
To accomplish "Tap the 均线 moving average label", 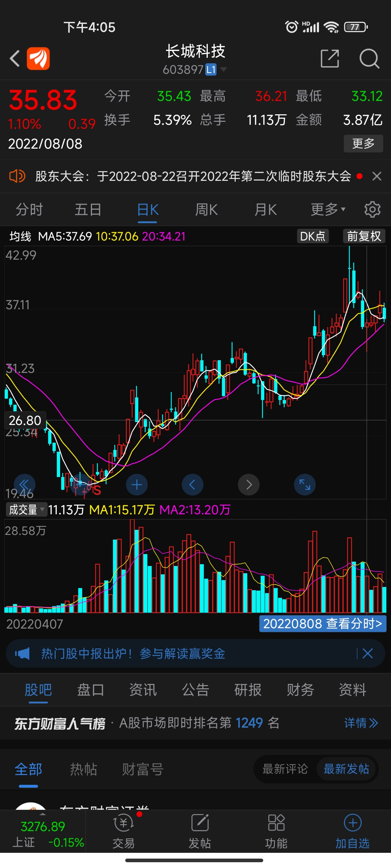I will [x=20, y=236].
